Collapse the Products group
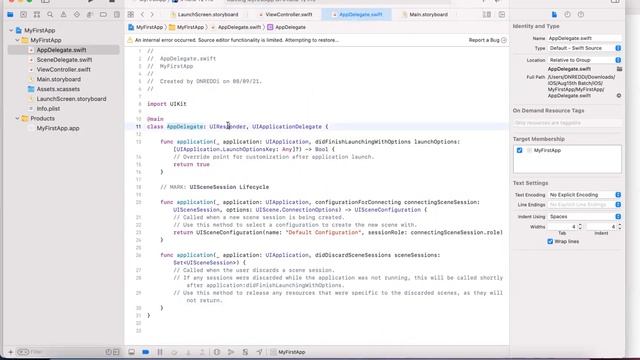The image size is (640, 360). pyautogui.click(x=18, y=118)
